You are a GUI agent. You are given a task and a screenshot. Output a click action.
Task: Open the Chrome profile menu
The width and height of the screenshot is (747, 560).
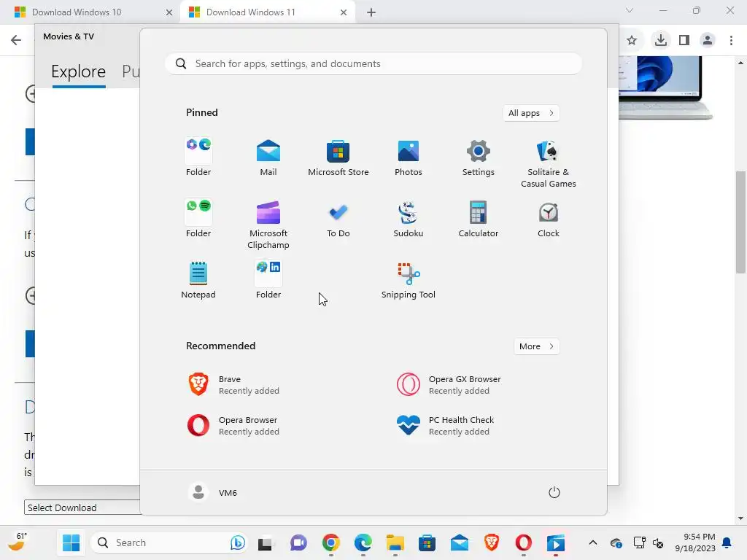[708, 40]
